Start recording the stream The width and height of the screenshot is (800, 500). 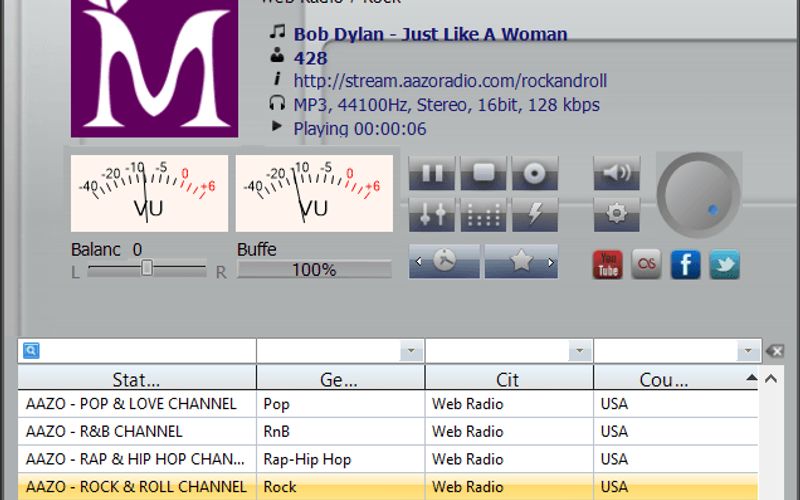tap(535, 173)
